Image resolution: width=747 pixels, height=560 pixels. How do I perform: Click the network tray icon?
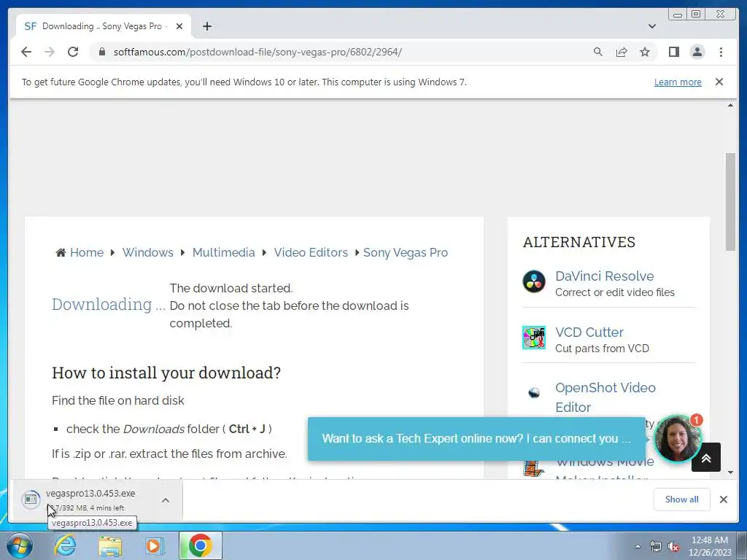656,546
